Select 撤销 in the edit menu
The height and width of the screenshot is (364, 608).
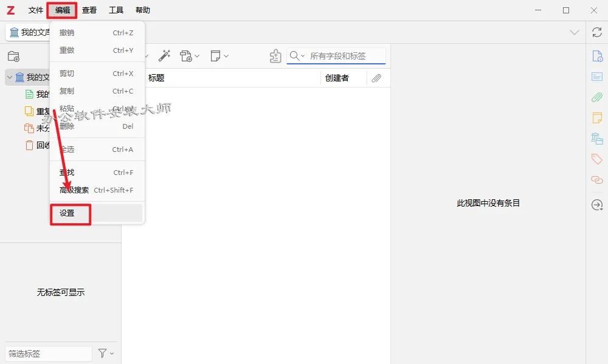point(97,33)
